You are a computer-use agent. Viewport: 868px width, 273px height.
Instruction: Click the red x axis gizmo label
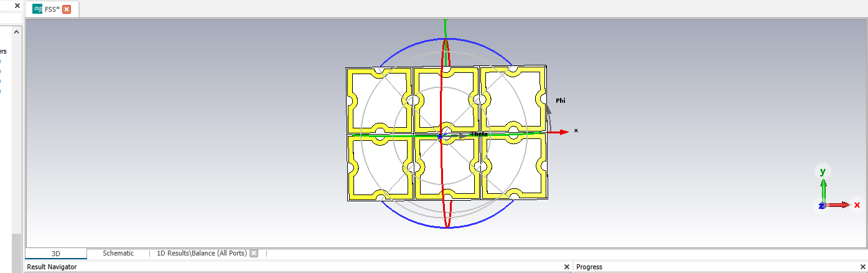(857, 204)
